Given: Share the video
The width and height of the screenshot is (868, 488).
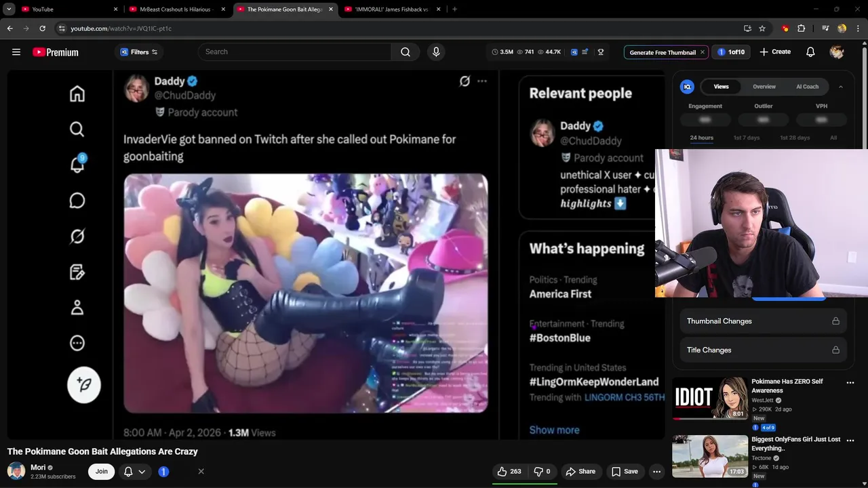Looking at the screenshot, I should click(580, 472).
